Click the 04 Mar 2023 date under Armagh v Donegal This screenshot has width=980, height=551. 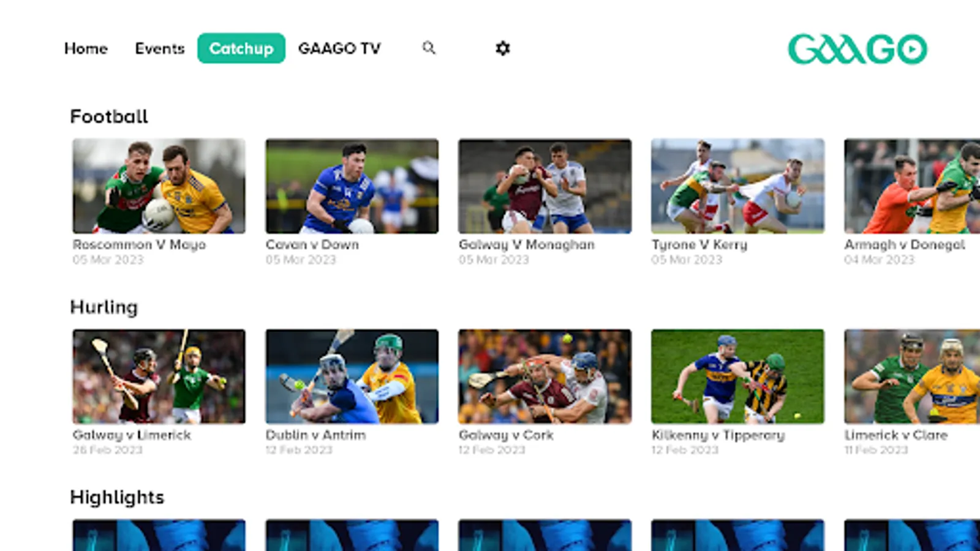pyautogui.click(x=879, y=260)
